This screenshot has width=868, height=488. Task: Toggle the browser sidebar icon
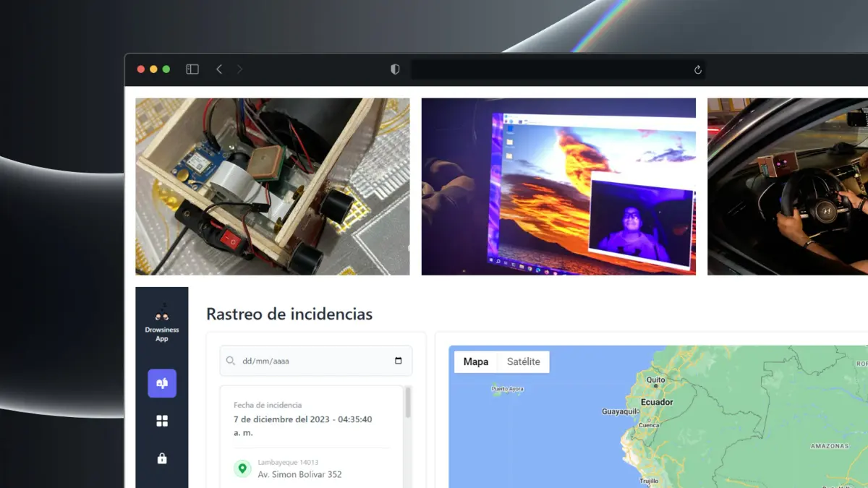(x=192, y=69)
